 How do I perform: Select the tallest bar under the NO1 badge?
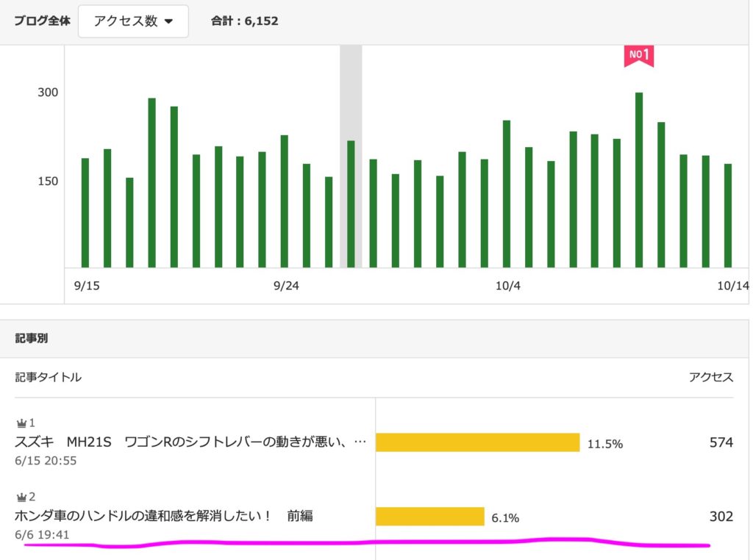[x=639, y=180]
